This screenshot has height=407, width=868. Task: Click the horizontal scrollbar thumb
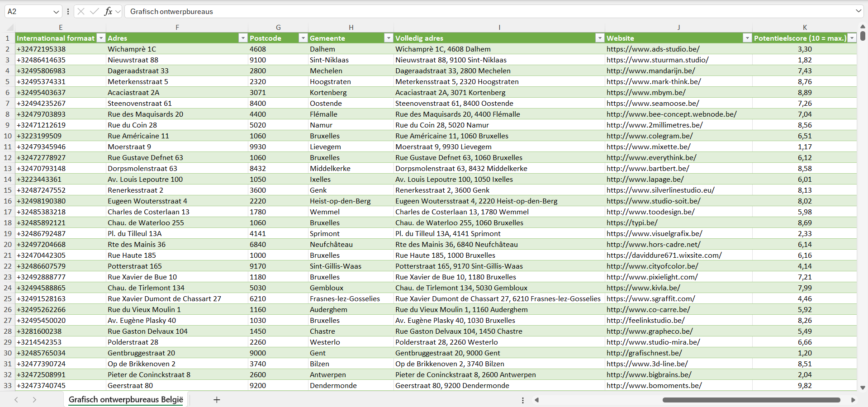(751, 400)
